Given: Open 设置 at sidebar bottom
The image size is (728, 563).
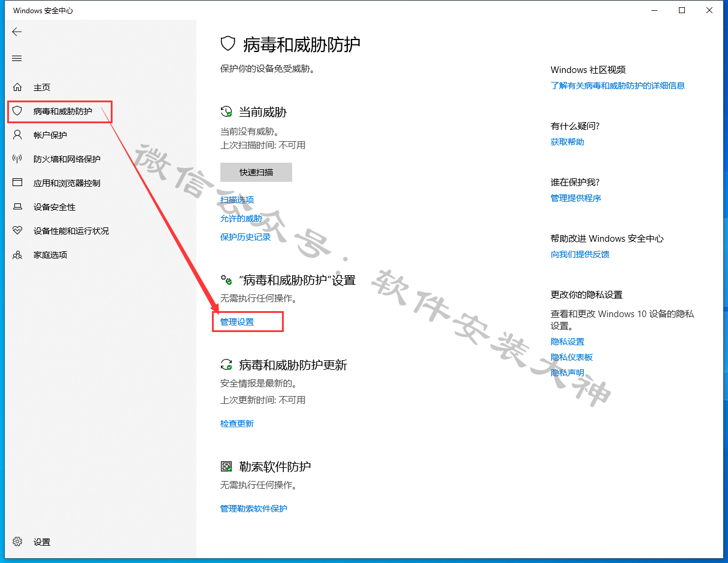Looking at the screenshot, I should 42,542.
